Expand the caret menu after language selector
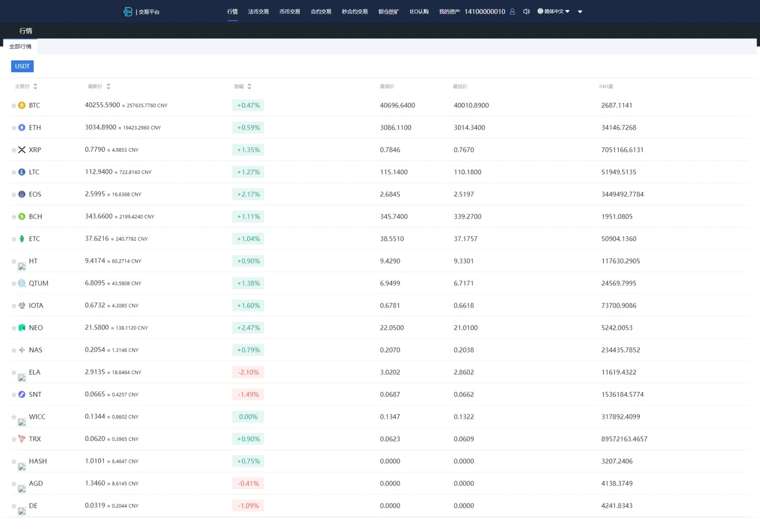This screenshot has height=532, width=760. pyautogui.click(x=580, y=12)
